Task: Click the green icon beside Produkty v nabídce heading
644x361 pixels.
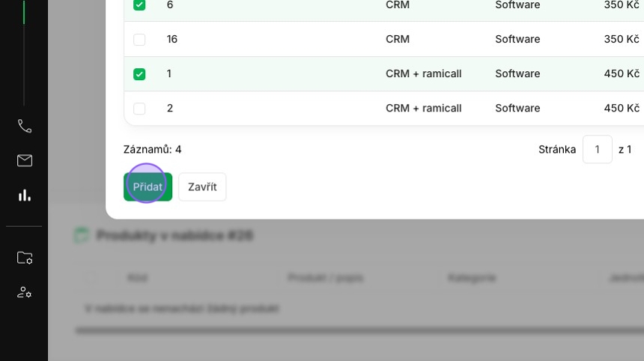Action: (82, 235)
